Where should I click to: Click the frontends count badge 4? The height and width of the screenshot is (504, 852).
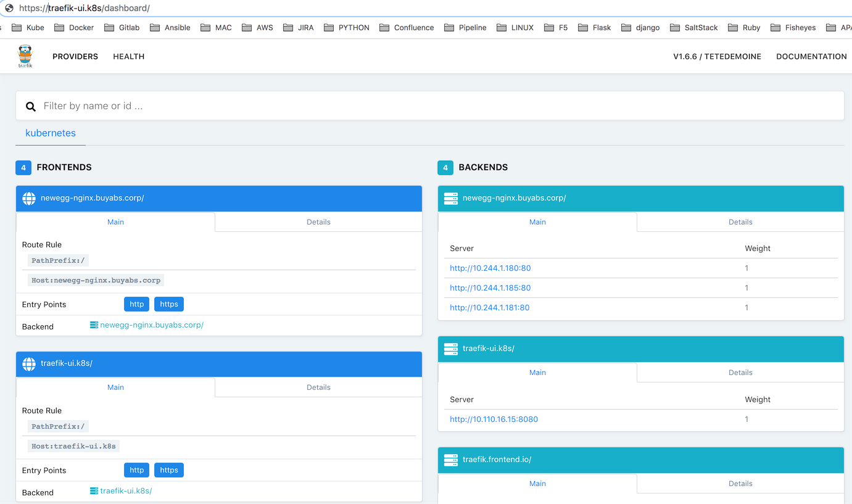tap(23, 167)
